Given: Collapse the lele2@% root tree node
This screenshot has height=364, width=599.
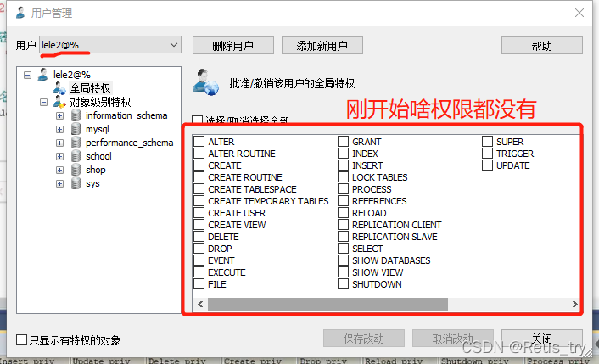Looking at the screenshot, I should (27, 75).
